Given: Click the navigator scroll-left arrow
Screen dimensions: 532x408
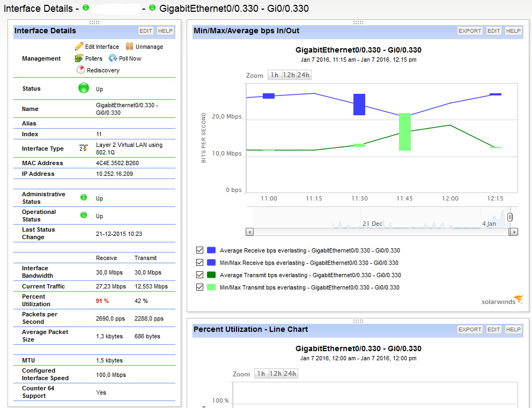Looking at the screenshot, I should coord(250,232).
